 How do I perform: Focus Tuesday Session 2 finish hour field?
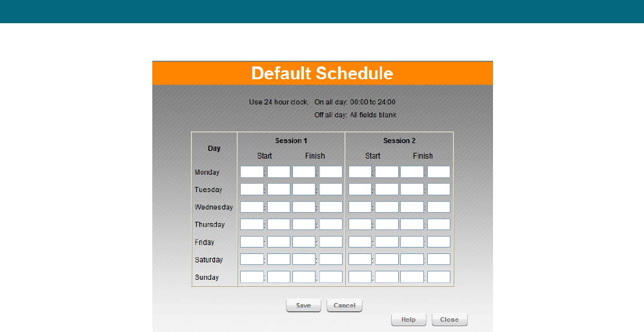coord(412,189)
